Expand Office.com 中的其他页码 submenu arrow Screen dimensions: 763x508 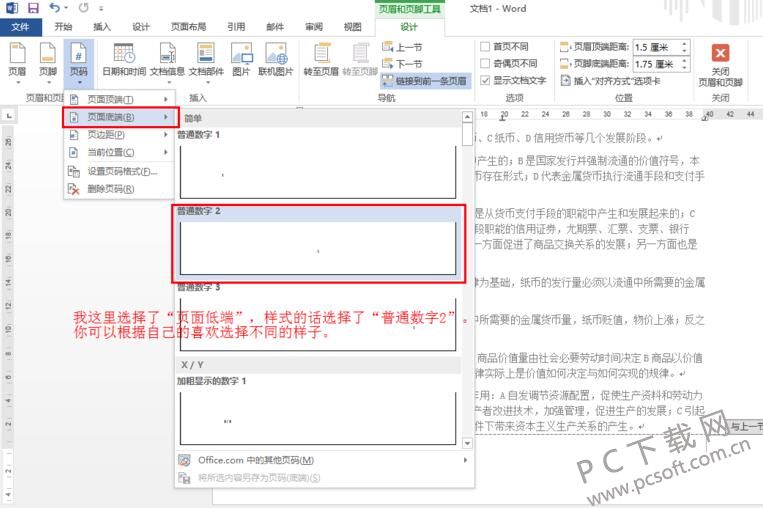(465, 460)
